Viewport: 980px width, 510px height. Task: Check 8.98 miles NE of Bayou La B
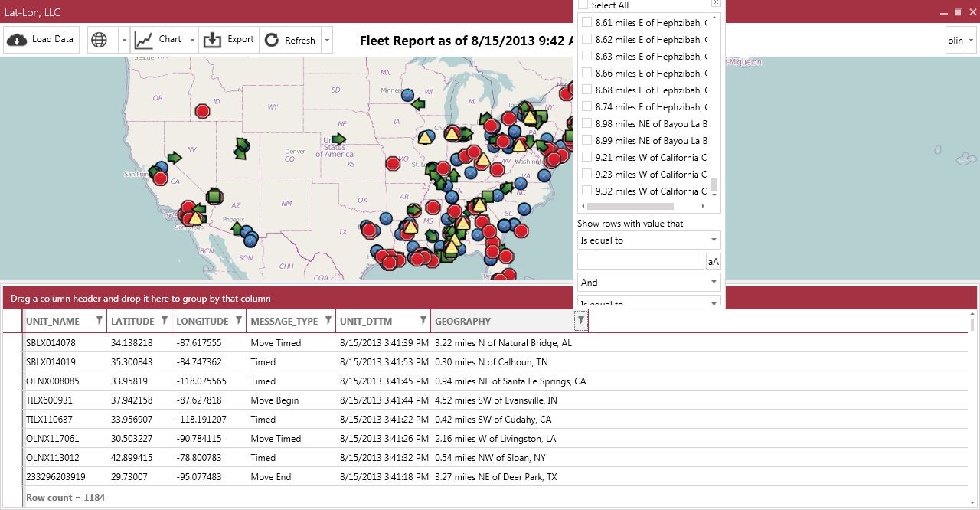(x=587, y=123)
